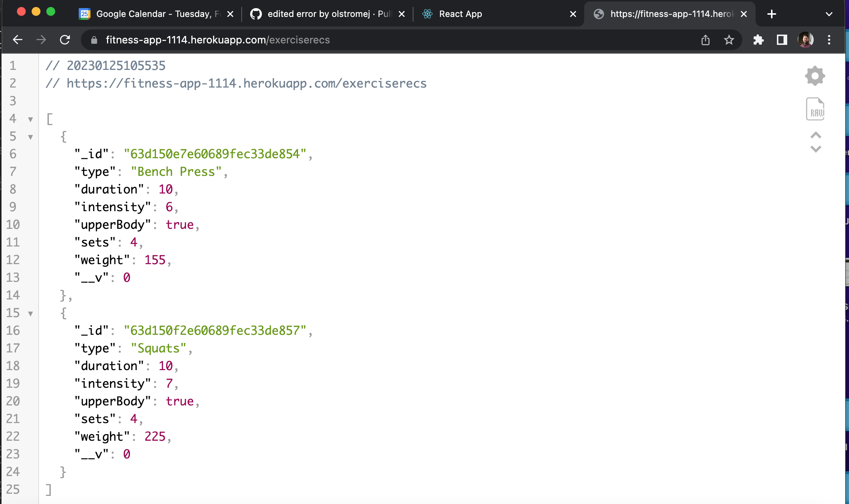Click the timestamp comment 20230125105535
This screenshot has width=849, height=504.
pyautogui.click(x=116, y=66)
